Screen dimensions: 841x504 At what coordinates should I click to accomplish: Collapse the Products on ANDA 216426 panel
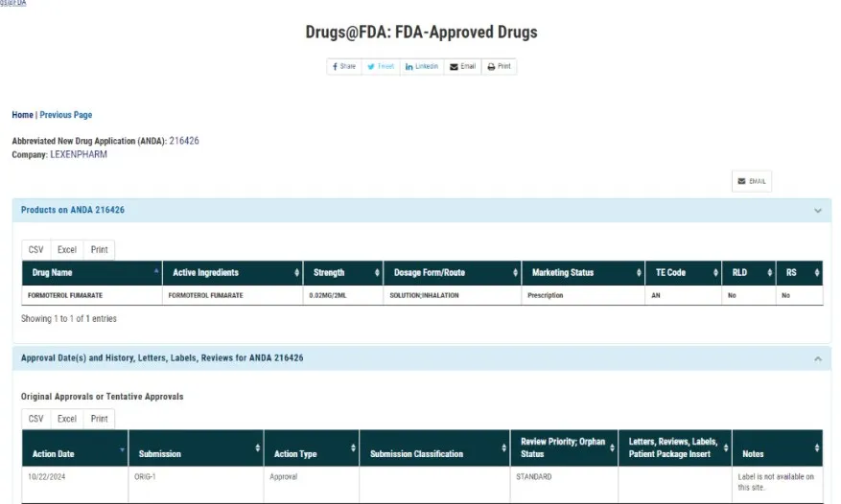[817, 210]
